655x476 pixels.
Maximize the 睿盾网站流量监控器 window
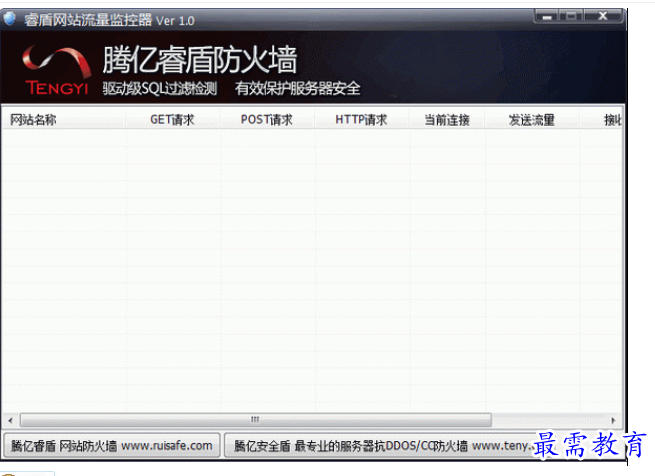click(x=571, y=16)
